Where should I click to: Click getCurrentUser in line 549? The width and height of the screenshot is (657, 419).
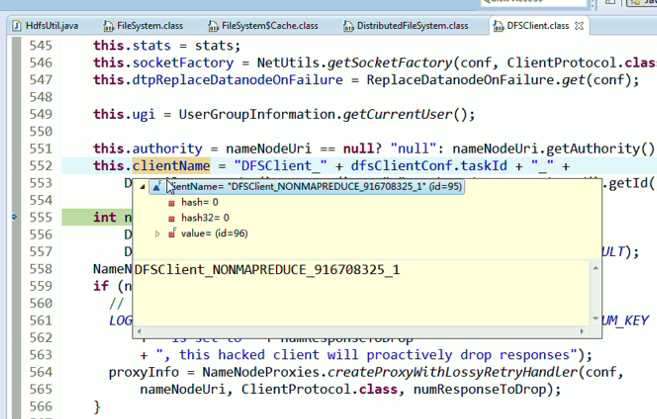(x=398, y=114)
